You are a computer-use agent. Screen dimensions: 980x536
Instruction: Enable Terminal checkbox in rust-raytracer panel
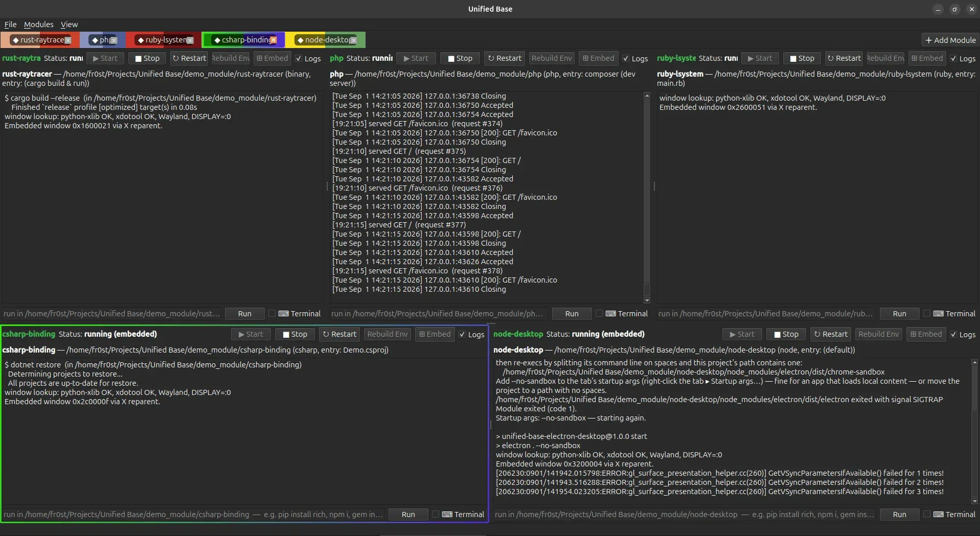(x=295, y=314)
